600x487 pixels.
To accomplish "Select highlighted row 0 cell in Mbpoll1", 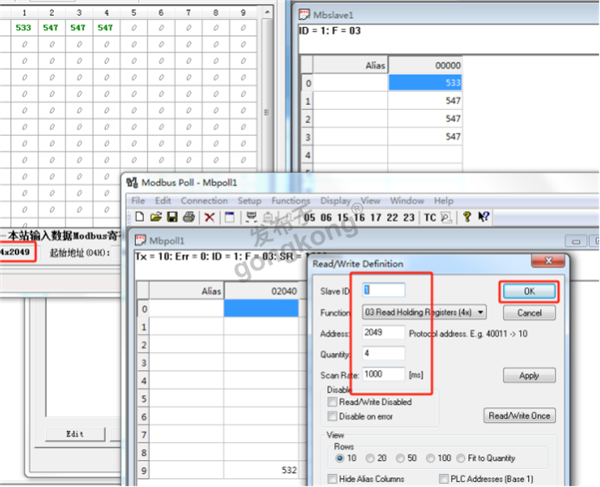I will pyautogui.click(x=261, y=308).
